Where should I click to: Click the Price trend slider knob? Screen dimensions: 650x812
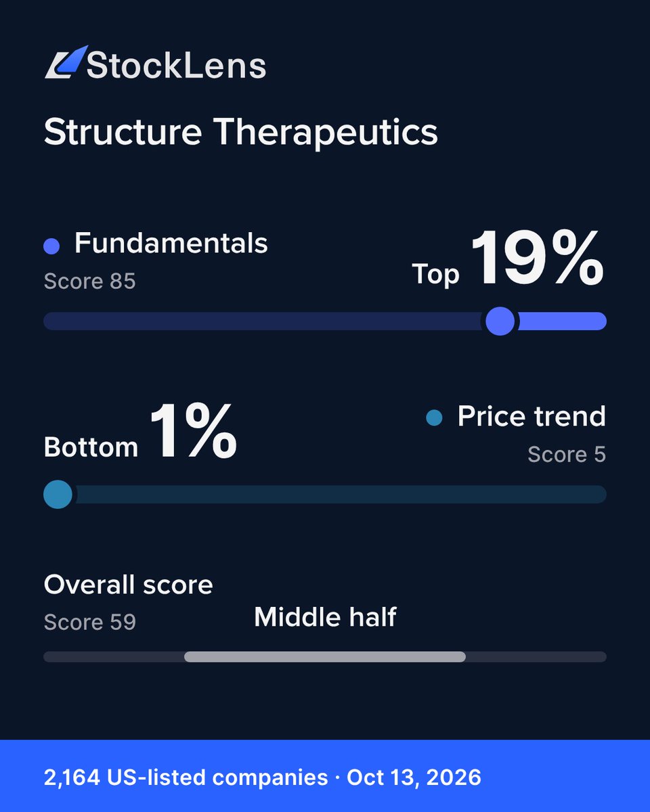[x=58, y=494]
